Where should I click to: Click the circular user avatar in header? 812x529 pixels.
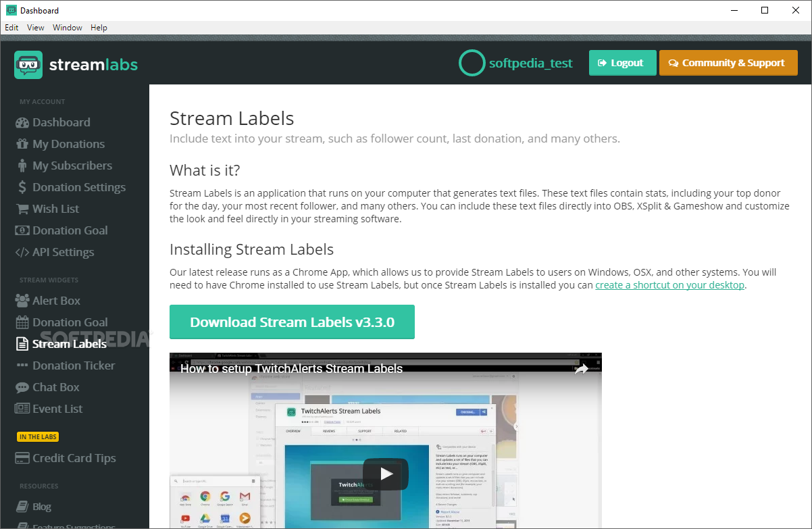tap(472, 63)
